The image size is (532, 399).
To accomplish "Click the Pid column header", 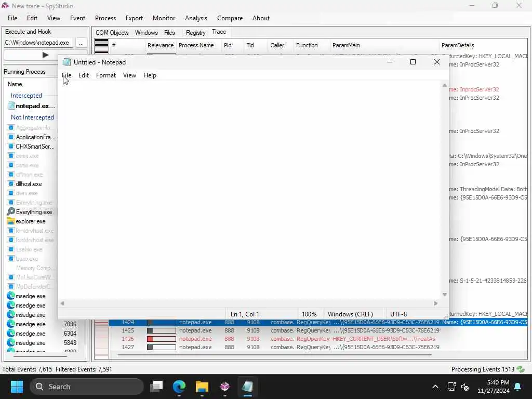I will click(x=228, y=45).
